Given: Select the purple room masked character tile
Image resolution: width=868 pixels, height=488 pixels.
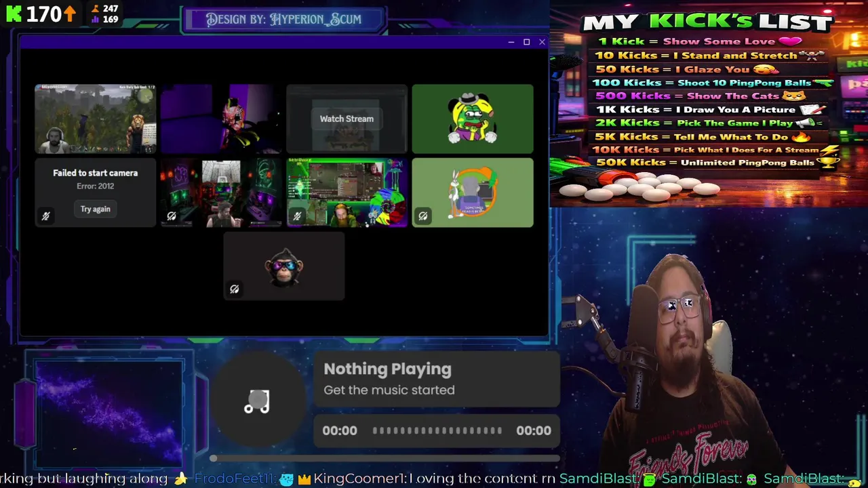Looking at the screenshot, I should click(x=221, y=119).
